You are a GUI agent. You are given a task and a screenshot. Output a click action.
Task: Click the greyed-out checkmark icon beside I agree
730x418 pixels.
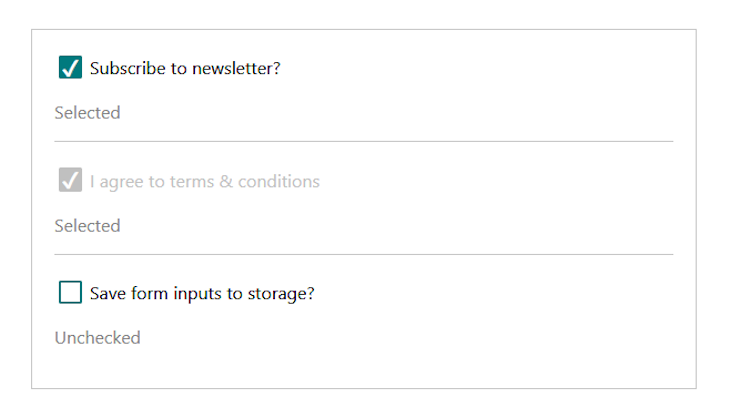tap(70, 181)
